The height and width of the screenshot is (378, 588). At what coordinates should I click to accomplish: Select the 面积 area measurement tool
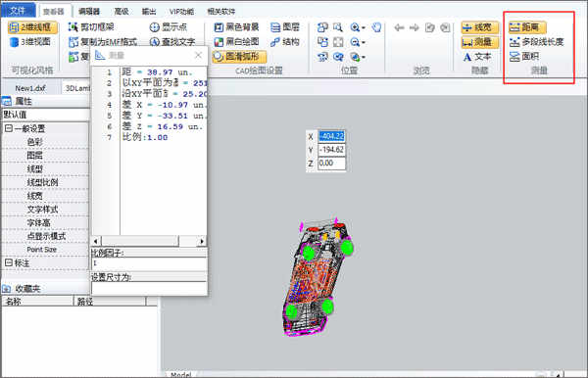tap(524, 56)
